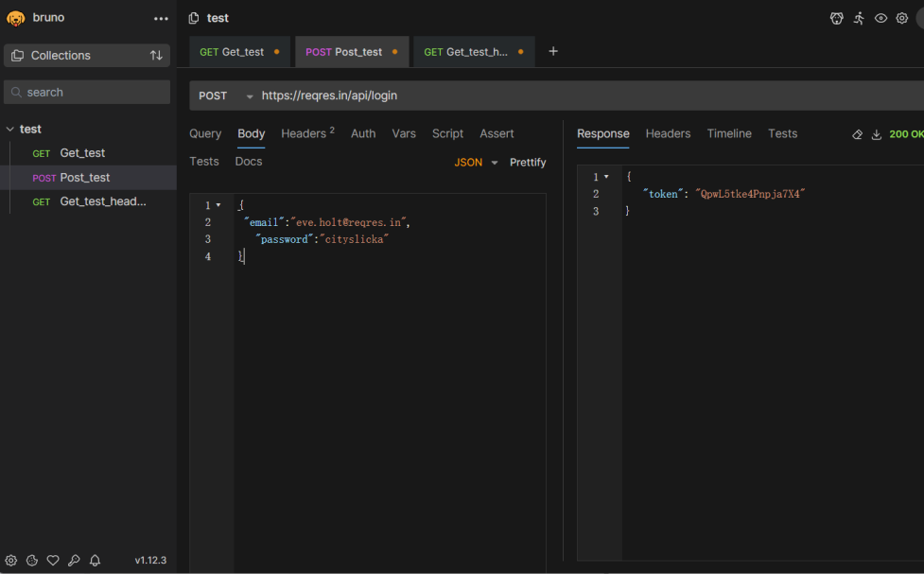Open the request Headers tab

pos(307,133)
